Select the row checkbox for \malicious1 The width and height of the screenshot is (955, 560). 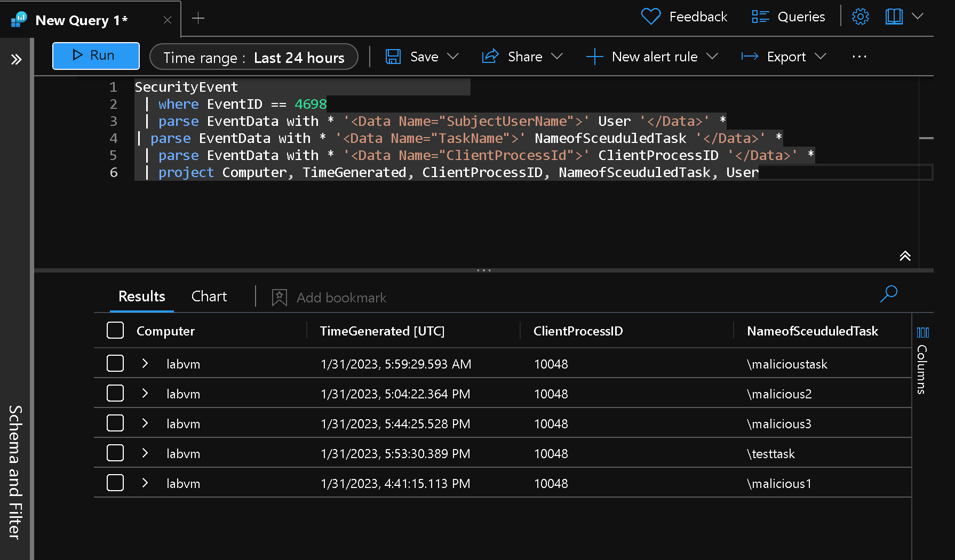tap(115, 483)
